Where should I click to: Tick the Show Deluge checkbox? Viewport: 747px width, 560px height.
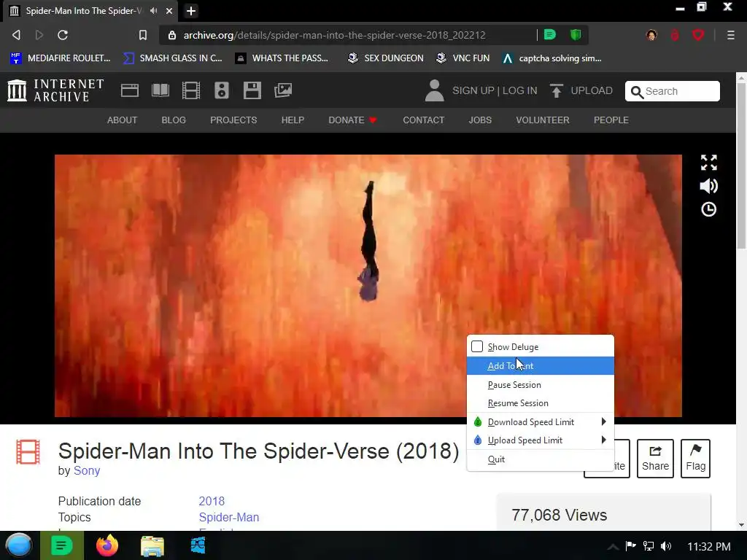click(477, 346)
